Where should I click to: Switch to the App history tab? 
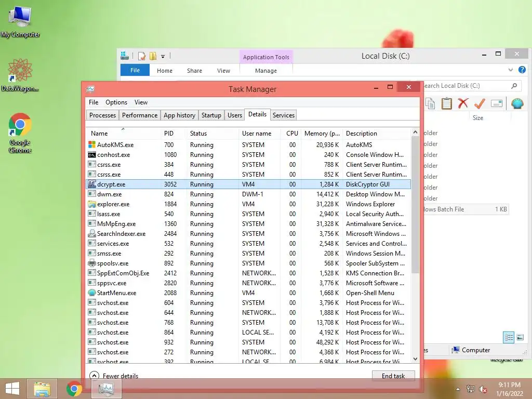click(x=179, y=115)
